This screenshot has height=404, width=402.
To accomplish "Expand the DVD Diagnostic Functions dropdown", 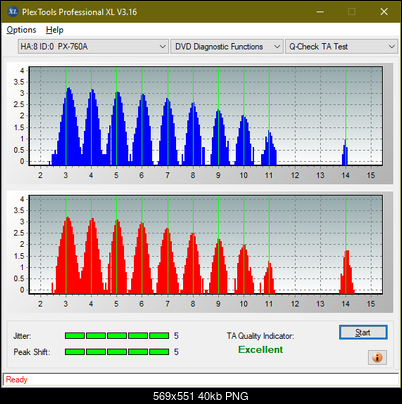I will point(227,47).
